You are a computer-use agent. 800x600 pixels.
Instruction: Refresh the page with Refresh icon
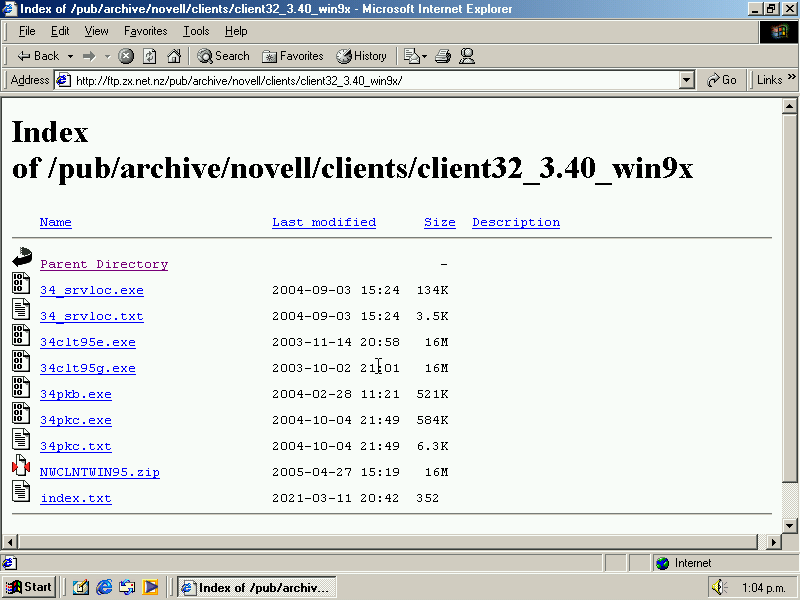(149, 56)
